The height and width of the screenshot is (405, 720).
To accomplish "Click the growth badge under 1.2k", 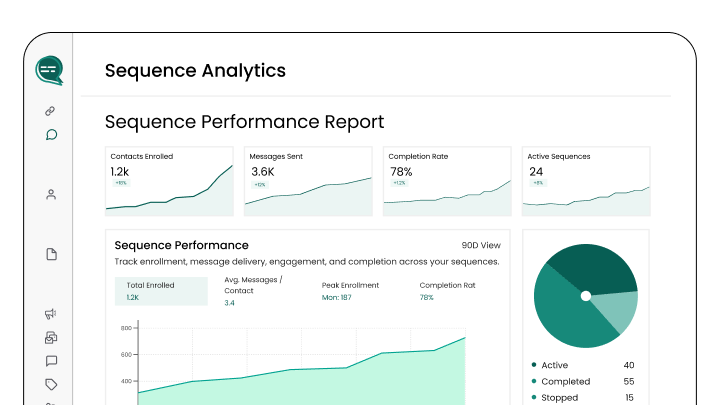I will tap(121, 183).
